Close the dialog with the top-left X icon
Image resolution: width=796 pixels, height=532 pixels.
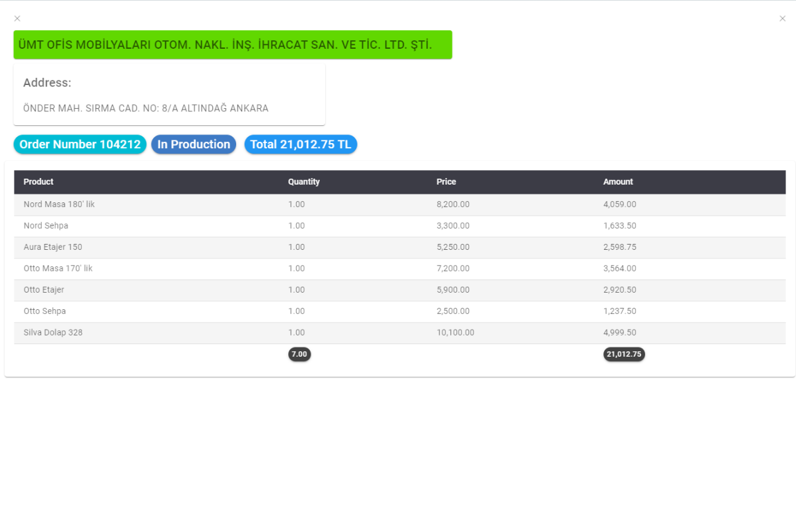coord(17,18)
